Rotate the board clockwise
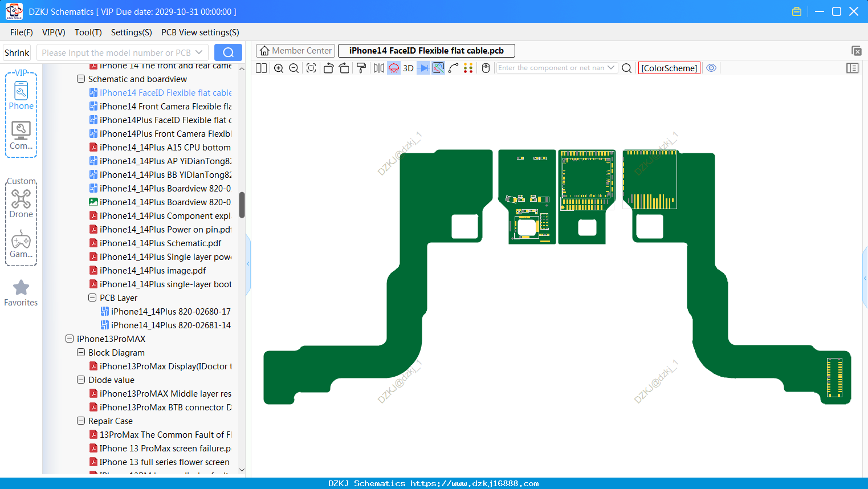Image resolution: width=868 pixels, height=489 pixels. 344,68
